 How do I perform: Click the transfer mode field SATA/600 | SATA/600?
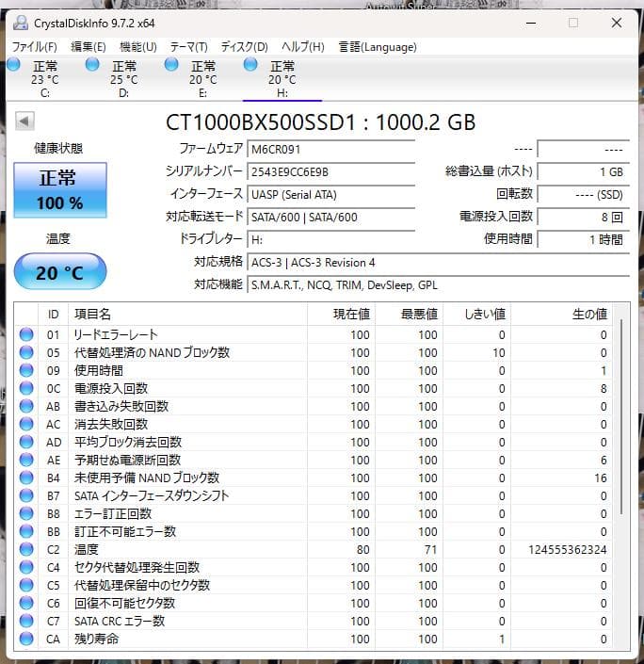pyautogui.click(x=331, y=217)
